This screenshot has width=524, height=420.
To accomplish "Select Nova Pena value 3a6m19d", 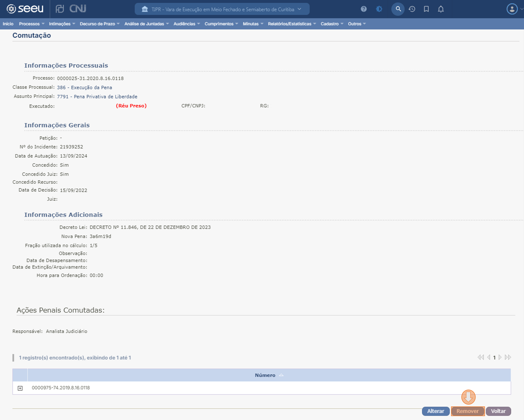I will pyautogui.click(x=100, y=236).
